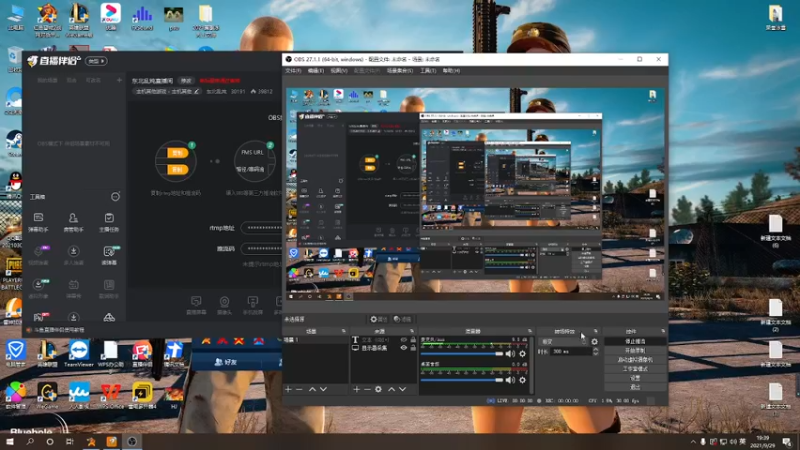
Task: Add a scene with plus icon in 直播伴侣
Action: point(119,80)
